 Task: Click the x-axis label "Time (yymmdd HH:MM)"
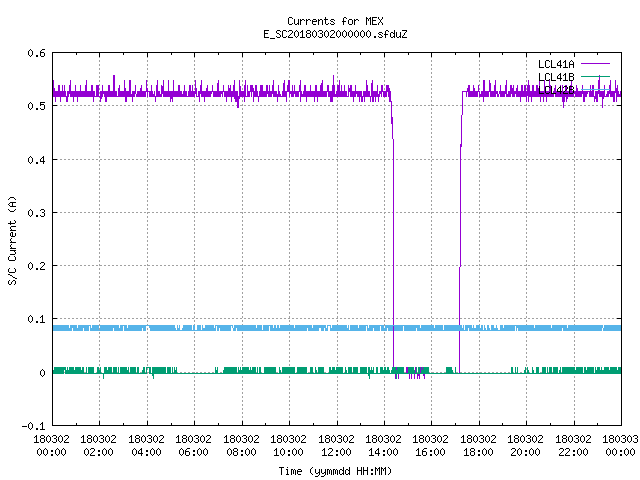[x=335, y=471]
